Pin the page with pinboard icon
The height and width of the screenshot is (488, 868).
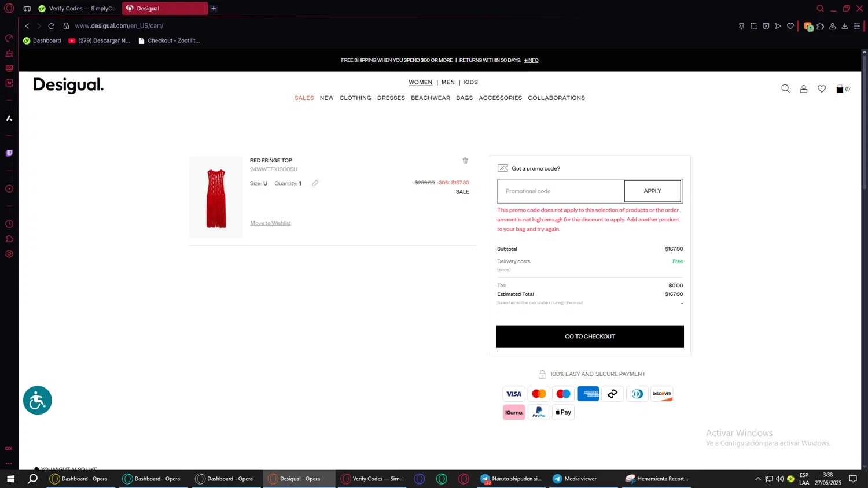(741, 26)
